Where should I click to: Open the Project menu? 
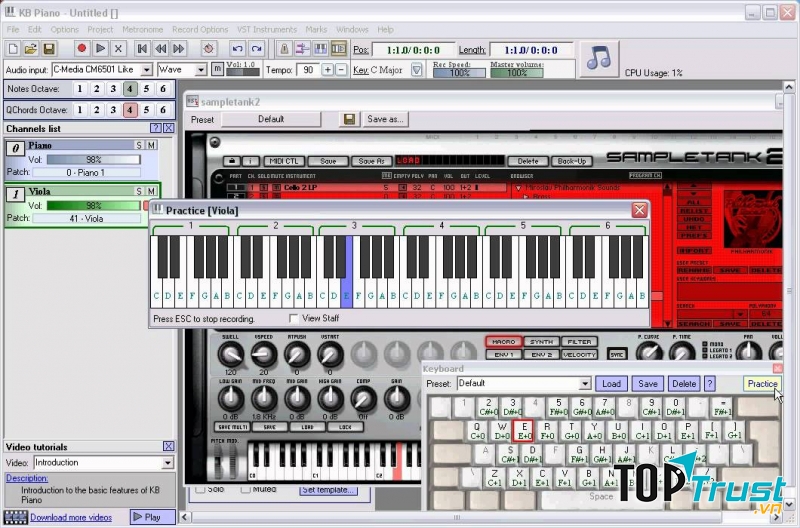100,30
